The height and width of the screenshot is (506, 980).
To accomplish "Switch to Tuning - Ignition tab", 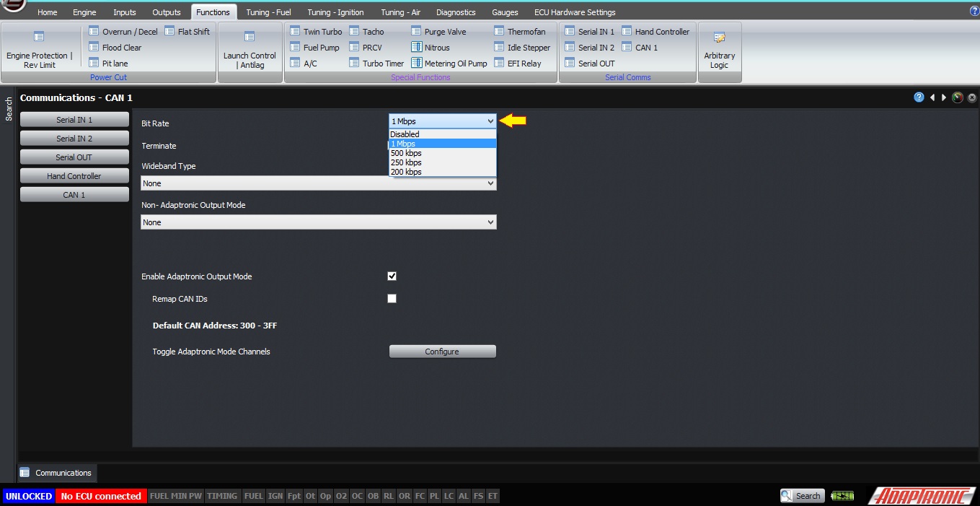I will pyautogui.click(x=335, y=12).
